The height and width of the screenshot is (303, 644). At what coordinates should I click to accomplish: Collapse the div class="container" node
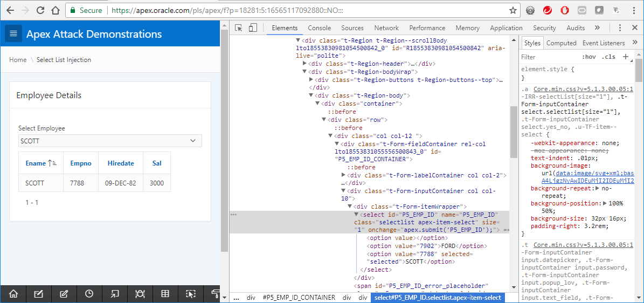(318, 104)
